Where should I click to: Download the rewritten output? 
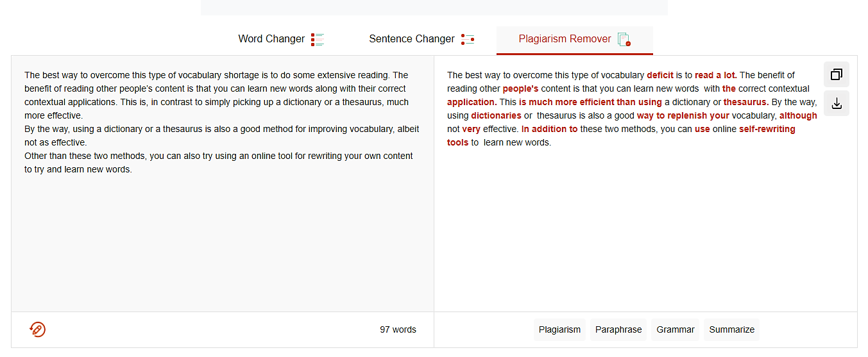pyautogui.click(x=836, y=103)
